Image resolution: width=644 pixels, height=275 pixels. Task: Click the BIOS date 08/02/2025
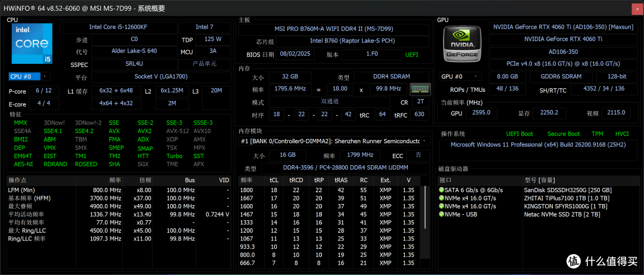295,54
